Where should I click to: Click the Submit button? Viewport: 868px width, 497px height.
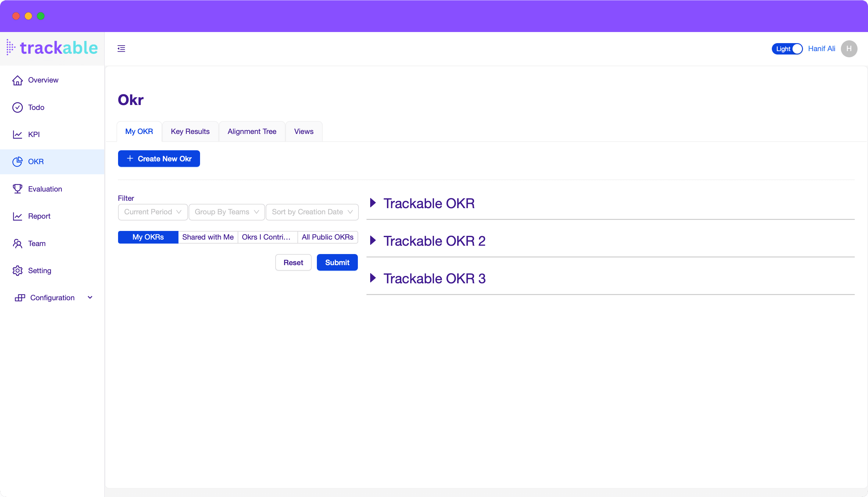point(337,262)
